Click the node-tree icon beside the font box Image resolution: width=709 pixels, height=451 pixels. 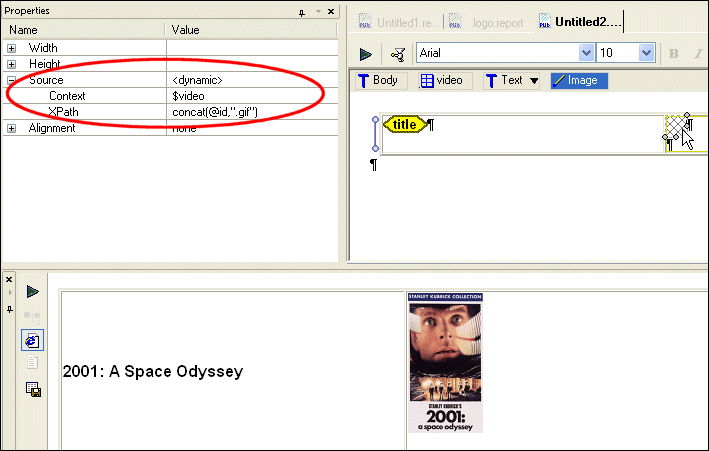(x=398, y=54)
